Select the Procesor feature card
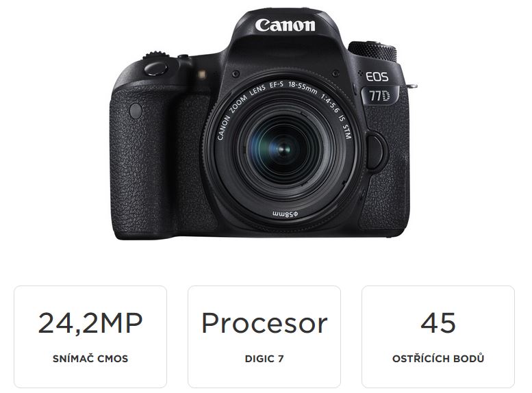 click(264, 337)
